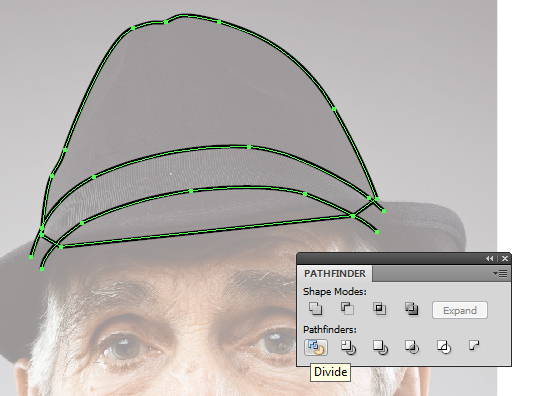Select the PATHFINDER tab
The width and height of the screenshot is (534, 396).
[x=335, y=274]
